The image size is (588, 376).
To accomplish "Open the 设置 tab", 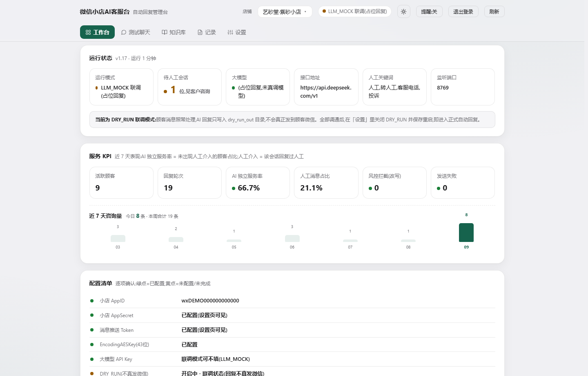I will coord(237,32).
